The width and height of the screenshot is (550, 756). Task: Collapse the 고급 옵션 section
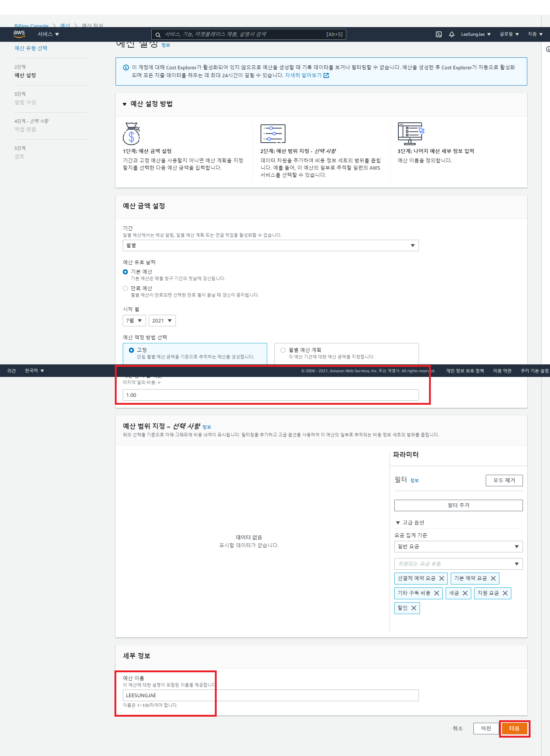(x=398, y=523)
